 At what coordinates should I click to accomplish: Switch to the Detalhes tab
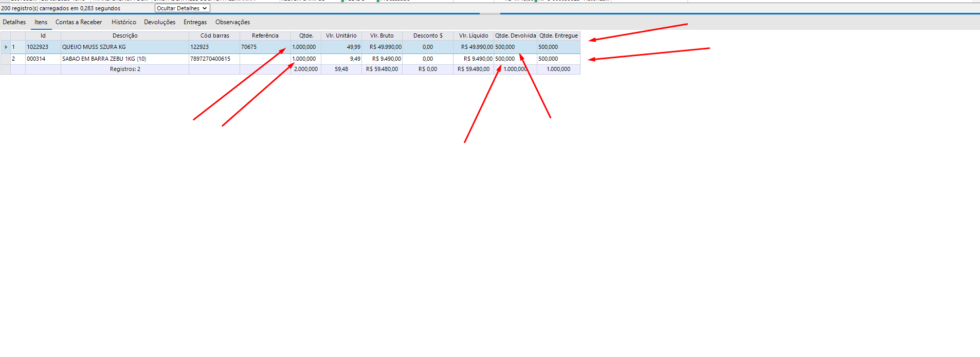point(14,22)
